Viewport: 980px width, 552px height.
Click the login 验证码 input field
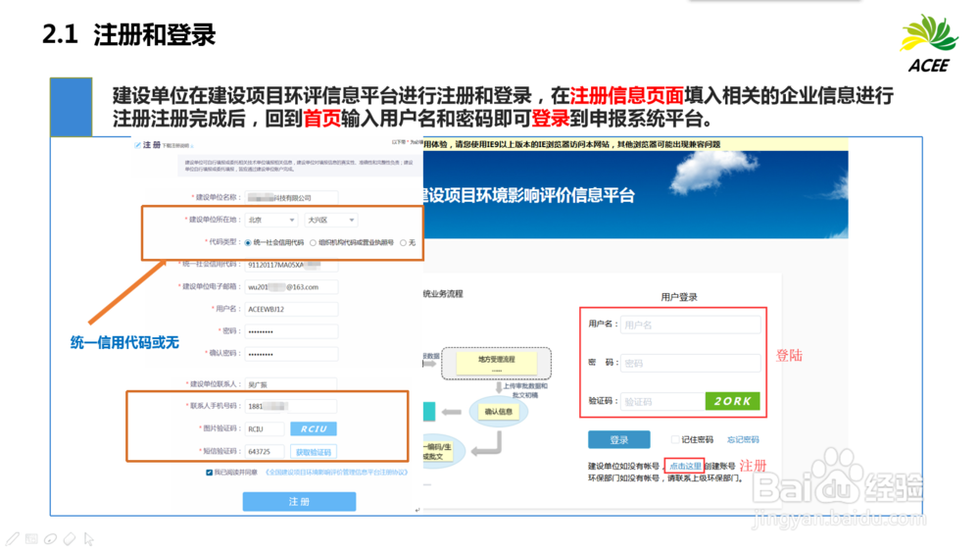[x=662, y=401]
